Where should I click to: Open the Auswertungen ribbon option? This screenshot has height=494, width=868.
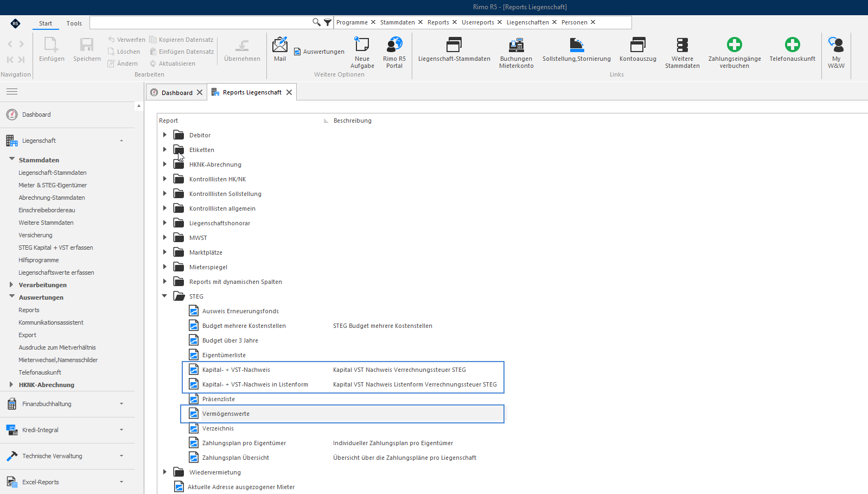(x=319, y=52)
